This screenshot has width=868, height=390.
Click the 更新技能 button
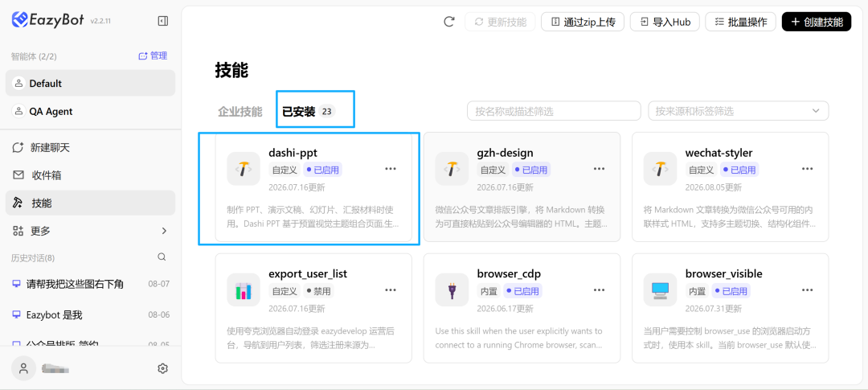[x=500, y=22]
